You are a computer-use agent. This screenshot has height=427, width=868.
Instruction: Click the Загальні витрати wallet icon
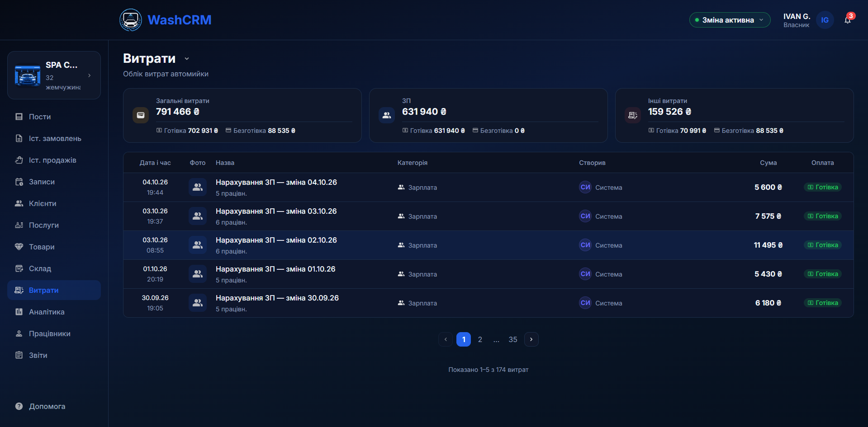(141, 115)
